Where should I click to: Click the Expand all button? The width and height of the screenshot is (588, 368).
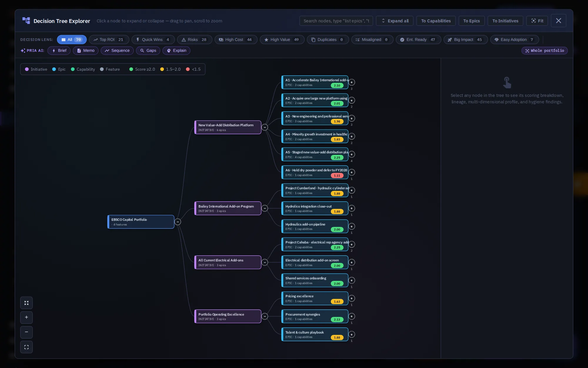tap(395, 21)
